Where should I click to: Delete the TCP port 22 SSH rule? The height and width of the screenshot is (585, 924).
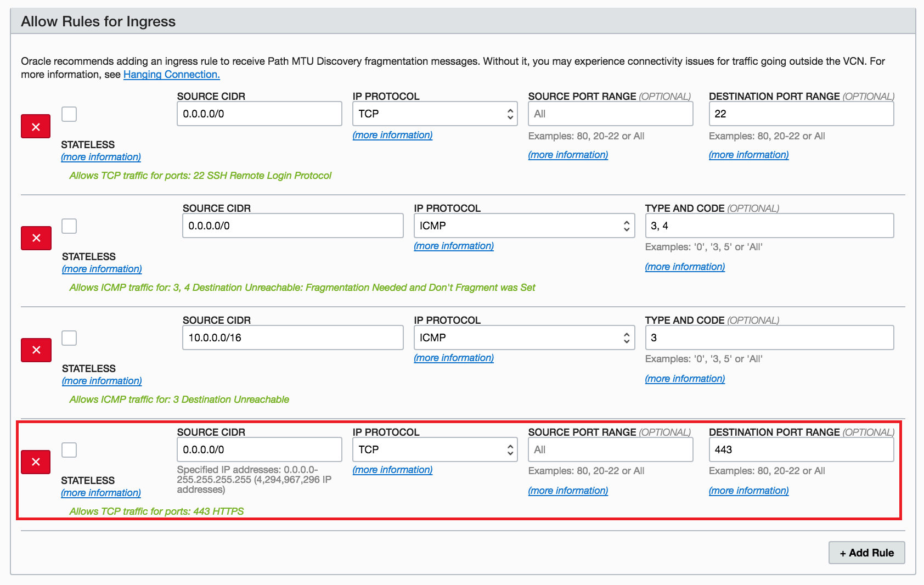click(x=35, y=126)
